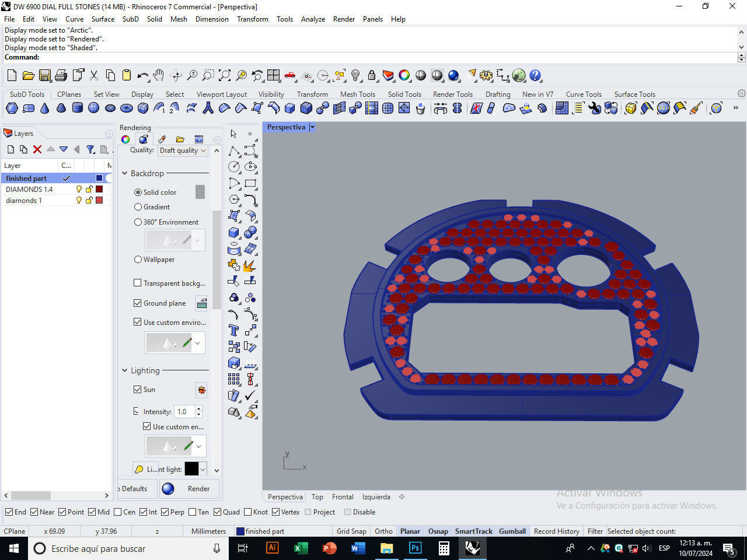Select the Gradient backdrop option
747x560 pixels.
(x=138, y=207)
